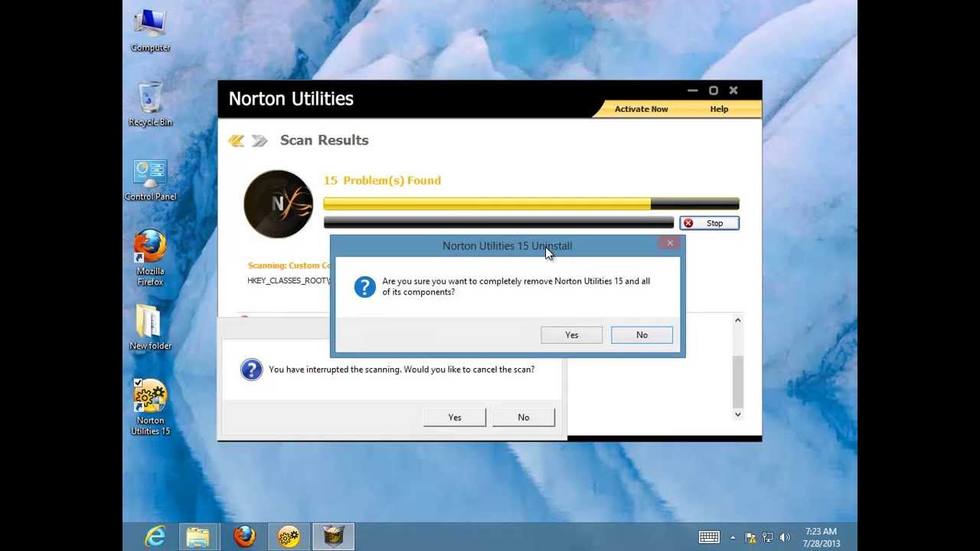Click the results list scrollbar thumb
The width and height of the screenshot is (980, 551).
click(x=738, y=382)
